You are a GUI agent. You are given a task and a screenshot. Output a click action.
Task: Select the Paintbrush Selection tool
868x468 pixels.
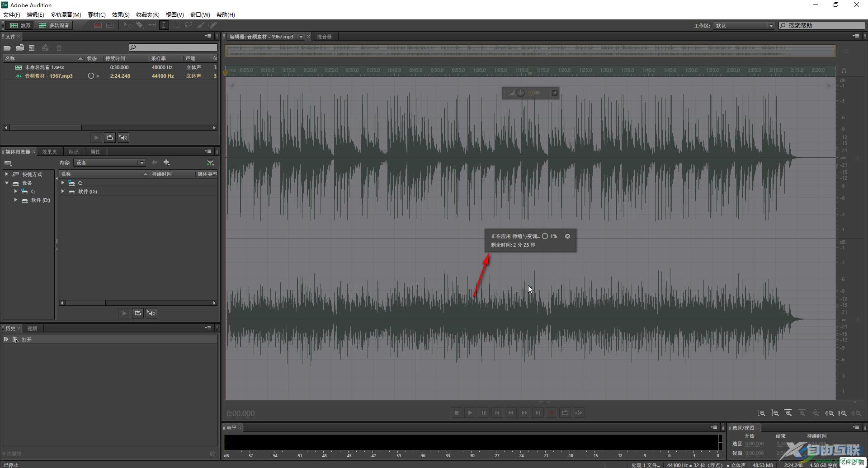click(200, 25)
